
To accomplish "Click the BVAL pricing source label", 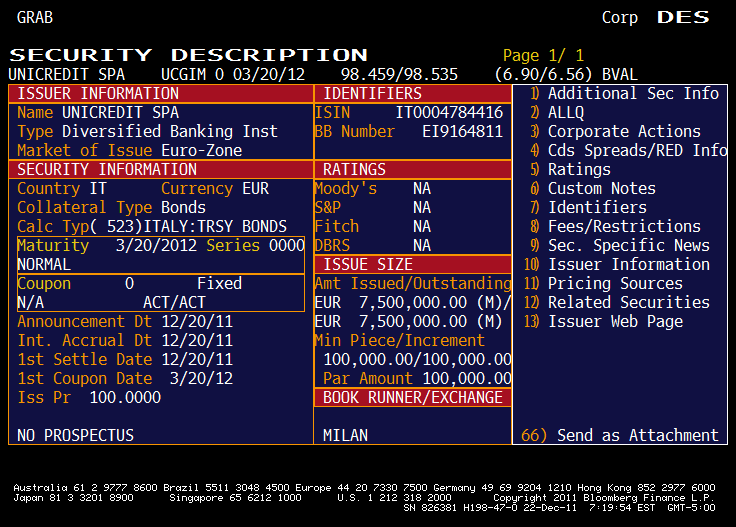I will tap(620, 75).
